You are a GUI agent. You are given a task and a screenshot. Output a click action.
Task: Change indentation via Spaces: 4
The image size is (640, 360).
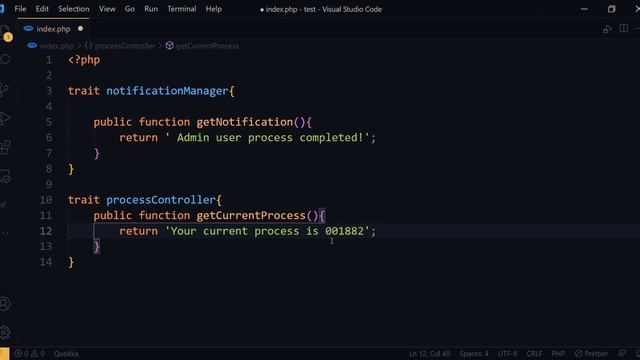click(x=474, y=353)
